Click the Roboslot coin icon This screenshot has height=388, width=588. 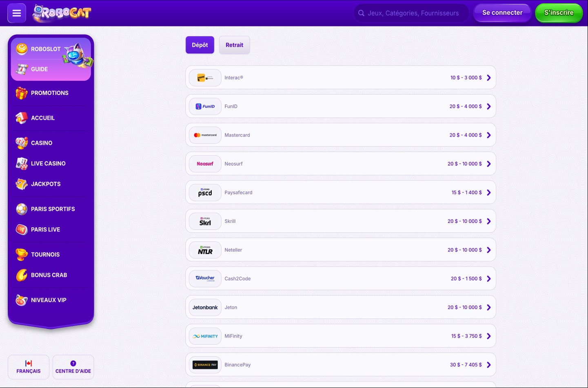coord(22,49)
